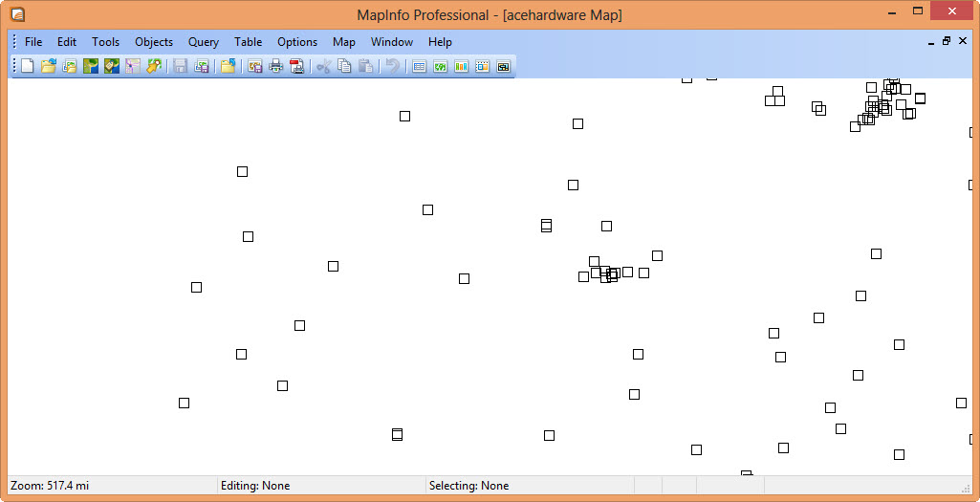Screen dimensions: 980x502
Task: Open the Edit menu
Action: [x=67, y=42]
